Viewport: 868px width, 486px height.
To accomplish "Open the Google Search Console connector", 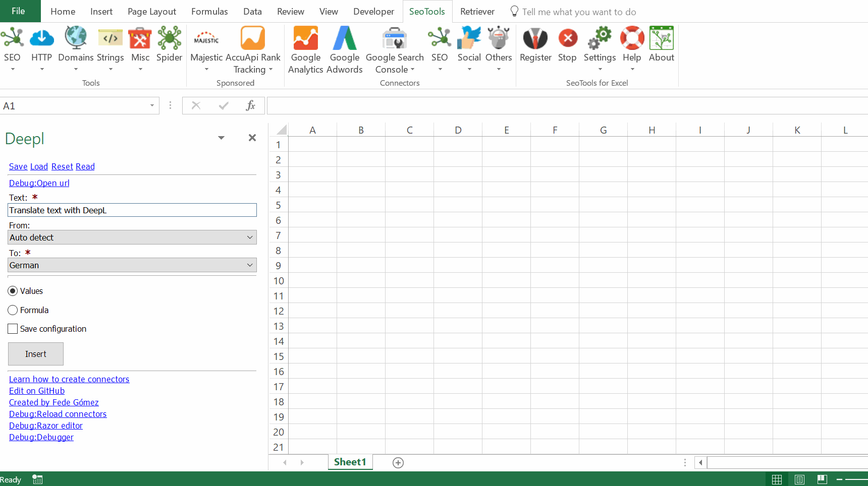I will coord(395,38).
